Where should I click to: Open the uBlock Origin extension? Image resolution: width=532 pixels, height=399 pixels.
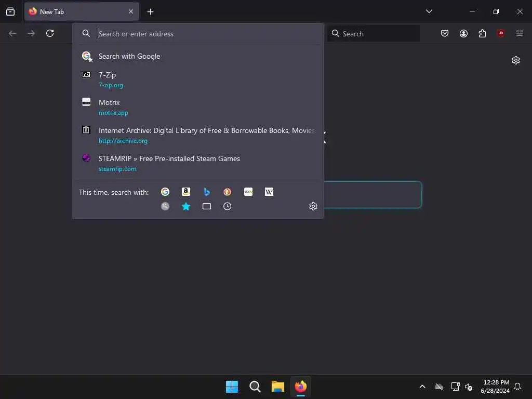[x=501, y=33]
